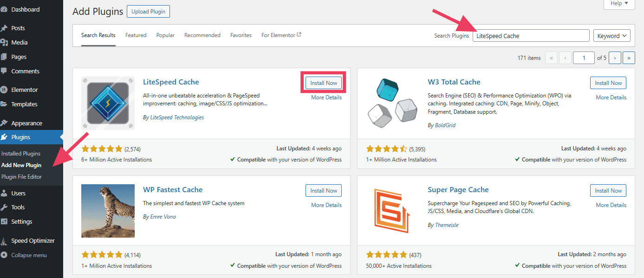The image size is (644, 278).
Task: Expand the Help panel
Action: 619,4
